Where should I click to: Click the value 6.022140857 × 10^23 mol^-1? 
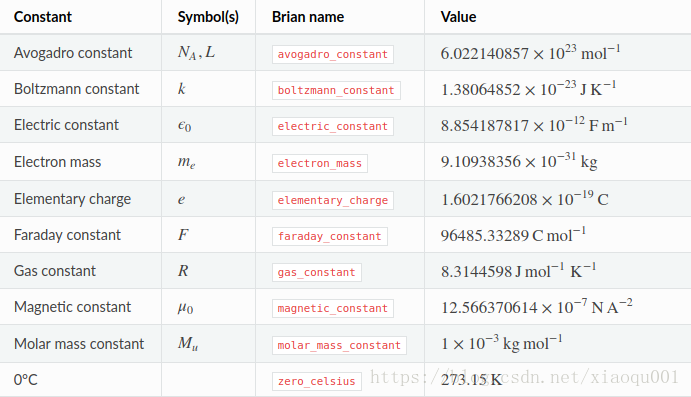click(x=531, y=53)
